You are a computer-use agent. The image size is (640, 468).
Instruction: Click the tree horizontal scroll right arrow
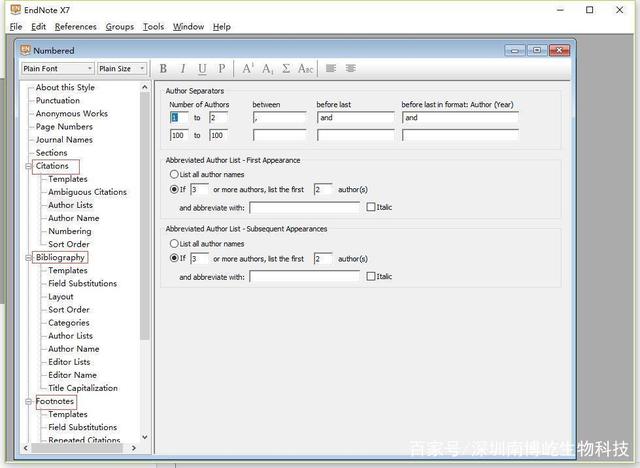133,448
